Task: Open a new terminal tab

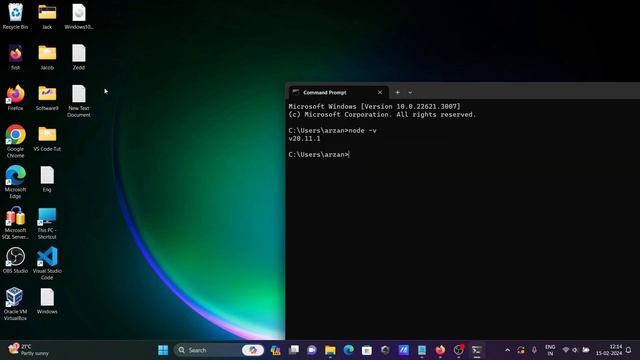Action: (x=398, y=93)
